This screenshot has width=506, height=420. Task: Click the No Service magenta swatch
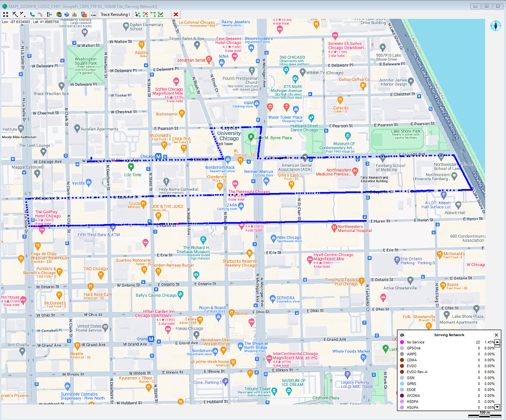pyautogui.click(x=402, y=342)
